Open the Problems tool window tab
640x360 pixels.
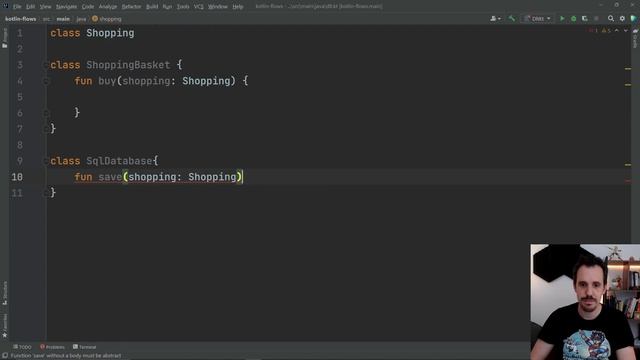[x=52, y=347]
